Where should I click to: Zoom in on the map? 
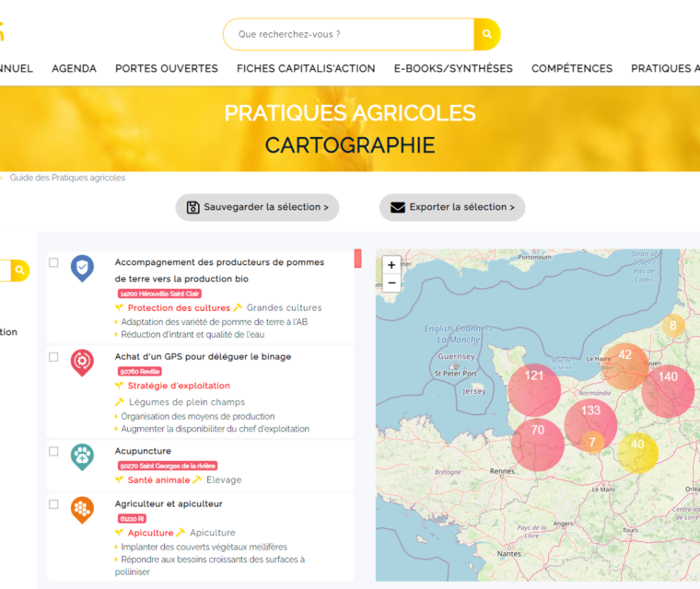click(391, 265)
